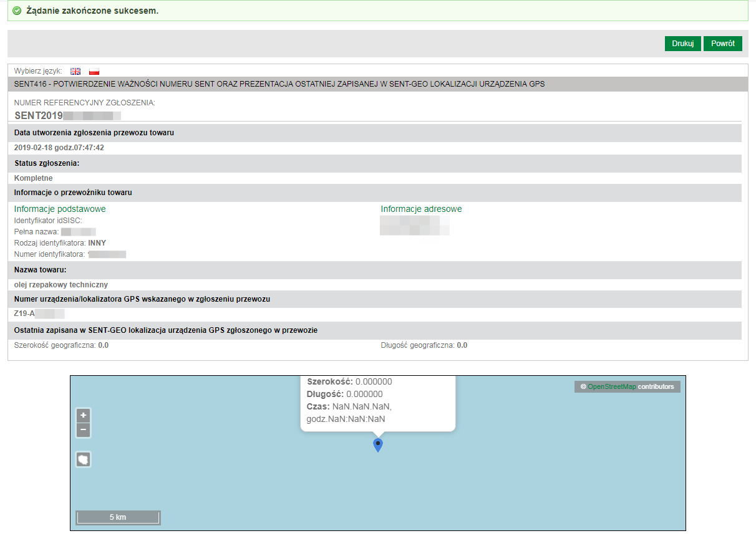Click the green success checkmark icon
756x541 pixels.
point(17,11)
